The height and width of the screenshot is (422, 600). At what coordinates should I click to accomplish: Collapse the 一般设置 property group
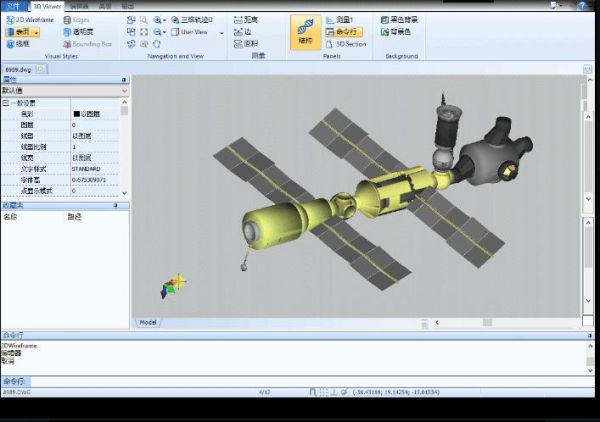[5, 103]
